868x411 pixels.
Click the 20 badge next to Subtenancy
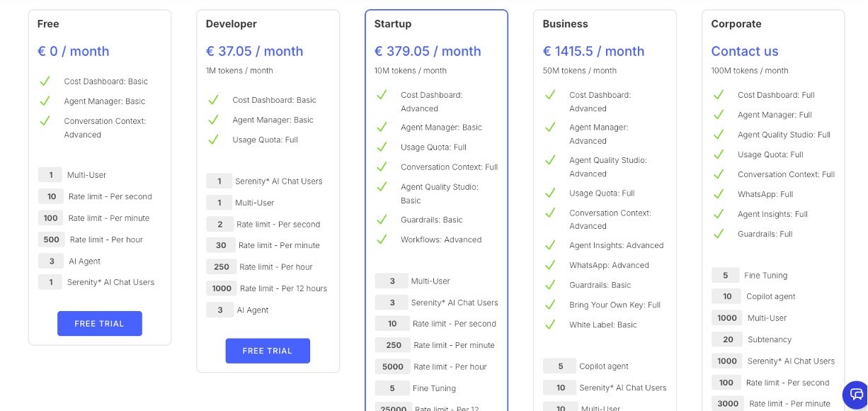(x=728, y=339)
